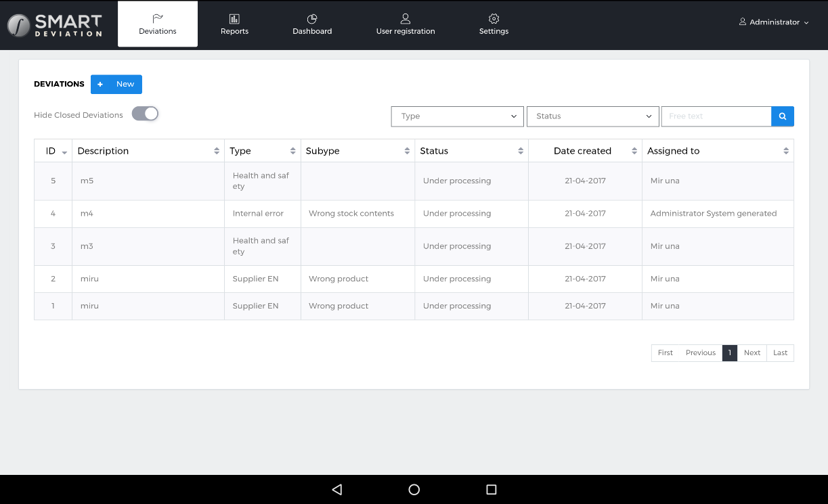Screen dimensions: 828x504
Task: Sort table by Date created arrows
Action: pos(634,151)
